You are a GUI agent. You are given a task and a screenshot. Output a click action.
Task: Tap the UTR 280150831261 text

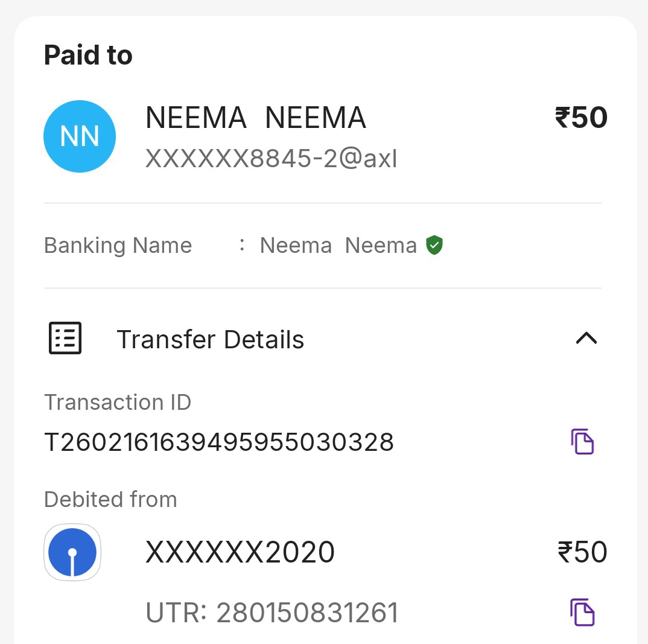click(x=272, y=613)
